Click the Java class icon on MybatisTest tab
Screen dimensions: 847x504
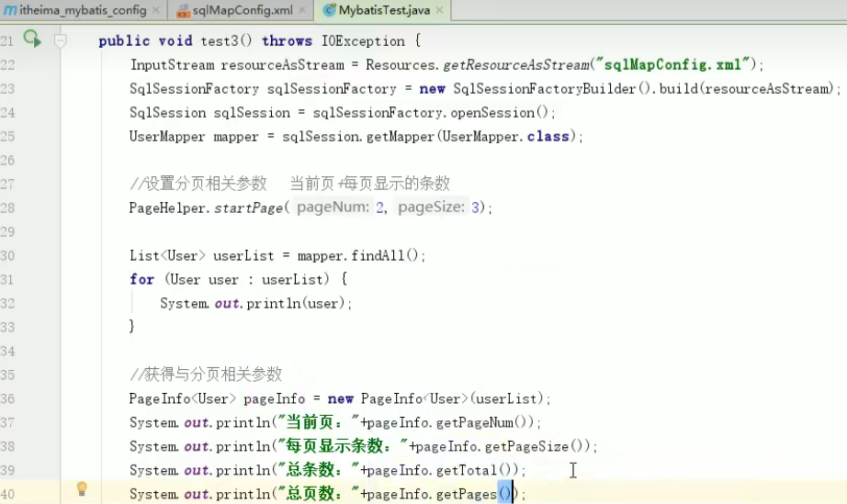click(329, 10)
